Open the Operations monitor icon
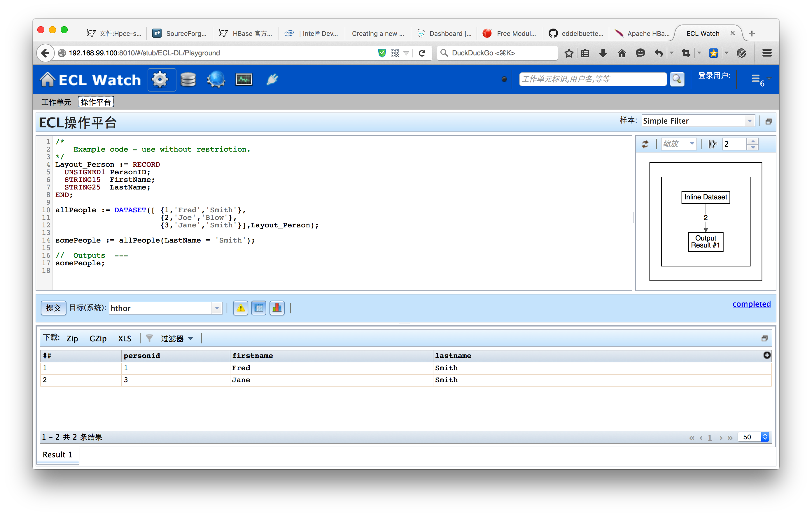The height and width of the screenshot is (516, 812). coord(244,80)
